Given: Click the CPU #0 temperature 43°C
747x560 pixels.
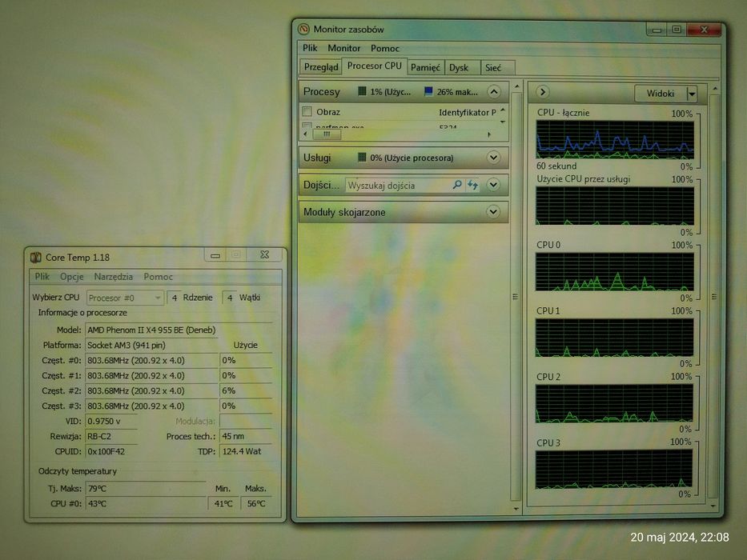Looking at the screenshot, I should click(x=145, y=503).
